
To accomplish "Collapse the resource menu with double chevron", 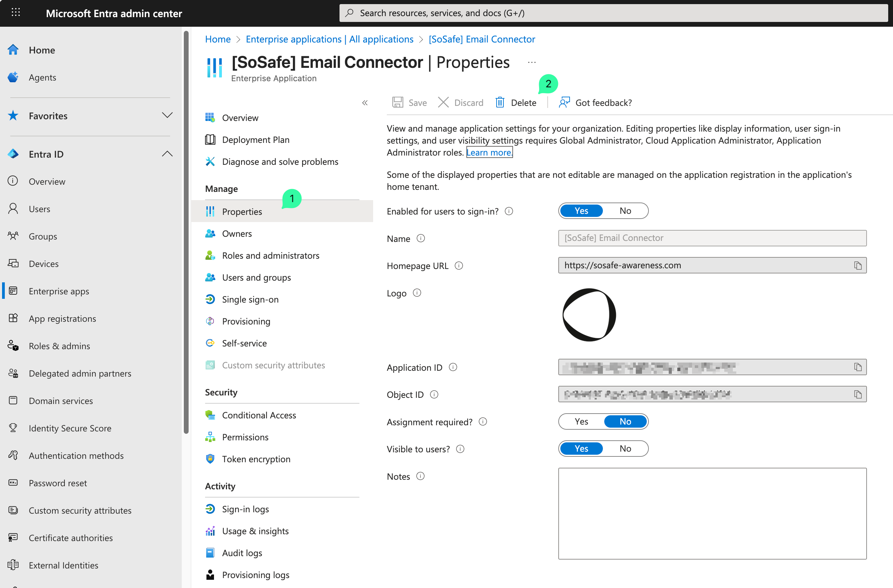I will pos(365,103).
